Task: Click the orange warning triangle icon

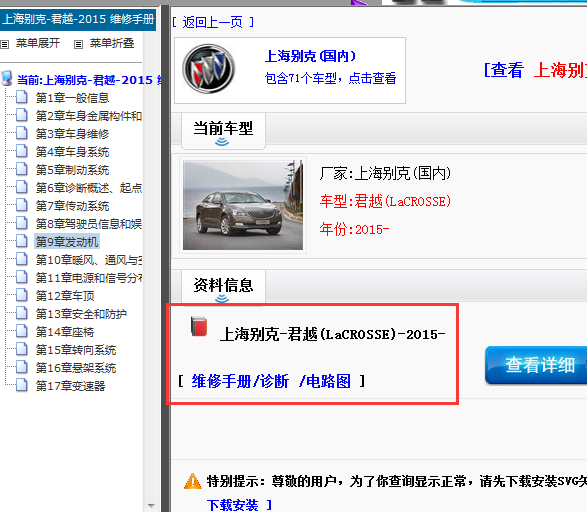Action: click(193, 481)
